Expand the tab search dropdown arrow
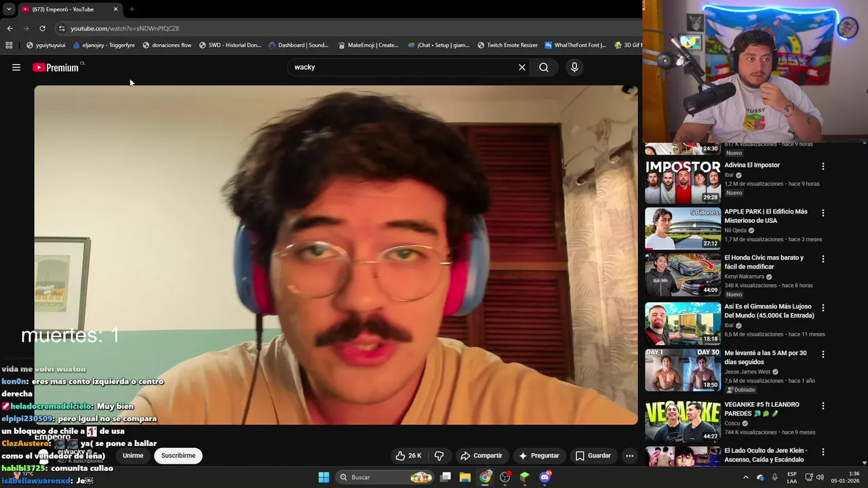This screenshot has height=488, width=868. coord(9,9)
